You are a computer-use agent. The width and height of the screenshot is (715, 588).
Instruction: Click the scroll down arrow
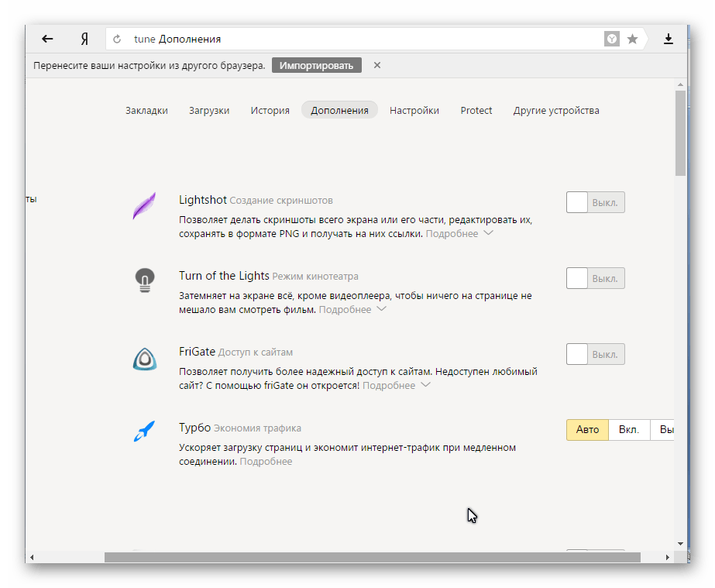(x=680, y=543)
